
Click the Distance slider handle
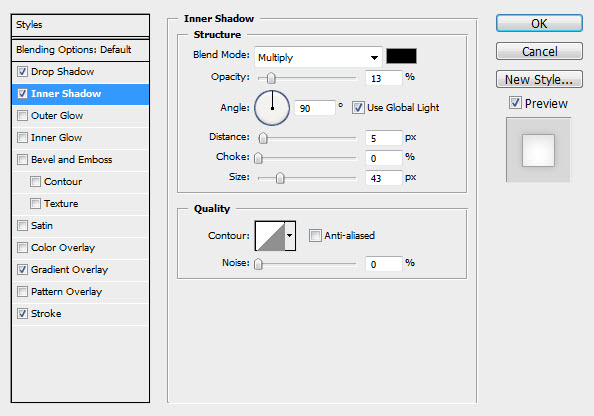[263, 138]
